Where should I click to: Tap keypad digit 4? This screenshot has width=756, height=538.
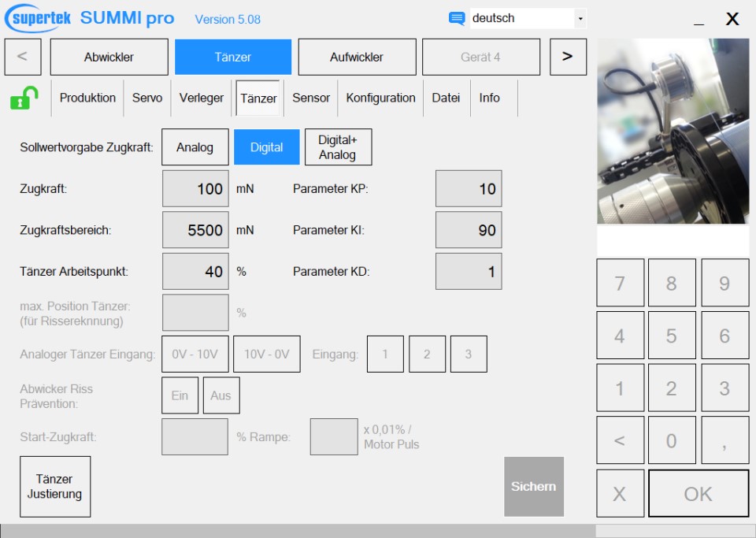click(620, 336)
